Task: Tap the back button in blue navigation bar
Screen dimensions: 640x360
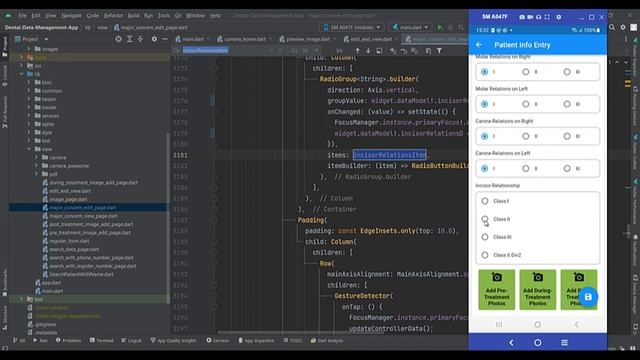Action: click(x=511, y=343)
